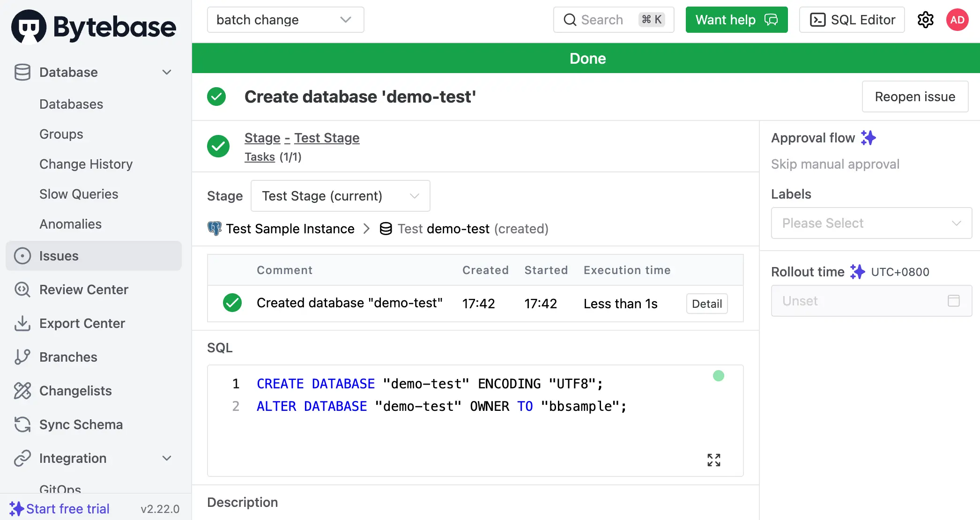Click the Reopen issue button
The image size is (980, 520).
point(915,97)
